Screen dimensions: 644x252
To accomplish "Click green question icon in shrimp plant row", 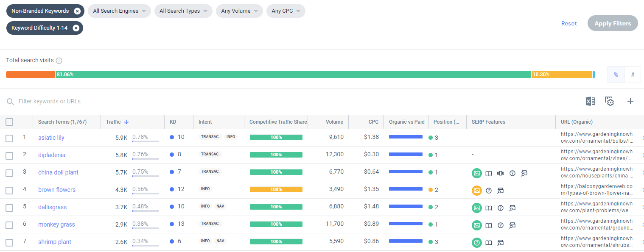I will coord(477,243).
